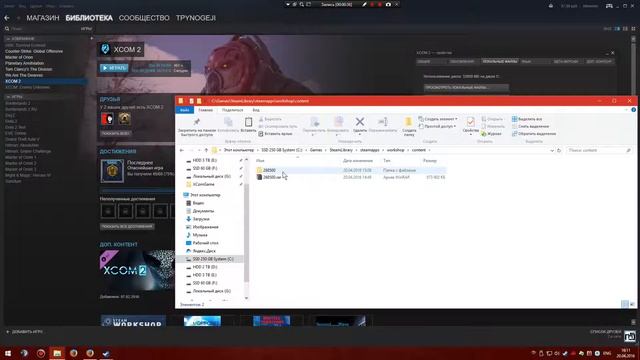Screen dimensions: 640x360
Task: Click the Refresh icon beside the address bar
Action: tap(559, 150)
